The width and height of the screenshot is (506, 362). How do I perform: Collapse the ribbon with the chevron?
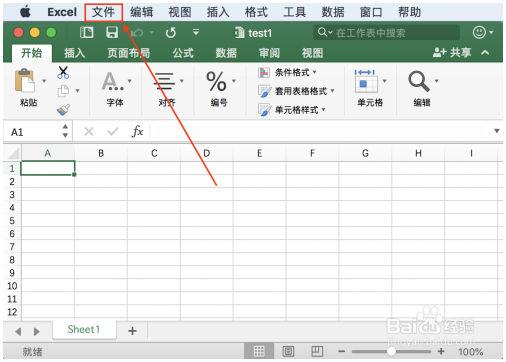tap(485, 52)
